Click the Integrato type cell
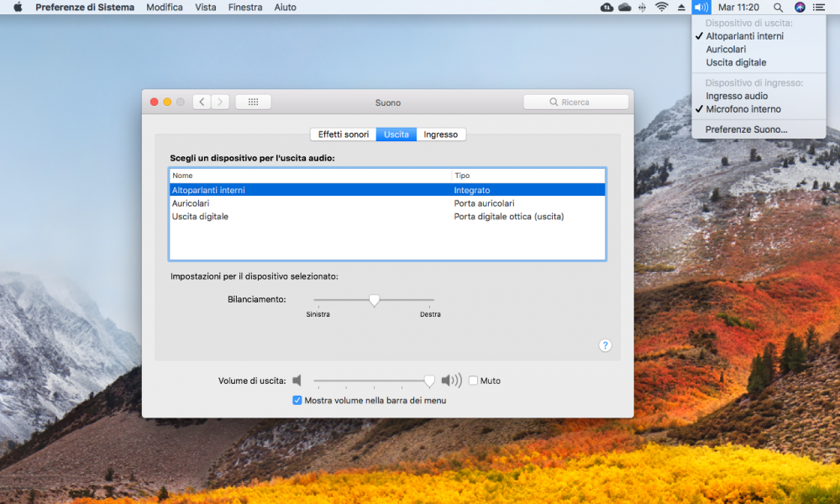The width and height of the screenshot is (840, 504). 472,190
